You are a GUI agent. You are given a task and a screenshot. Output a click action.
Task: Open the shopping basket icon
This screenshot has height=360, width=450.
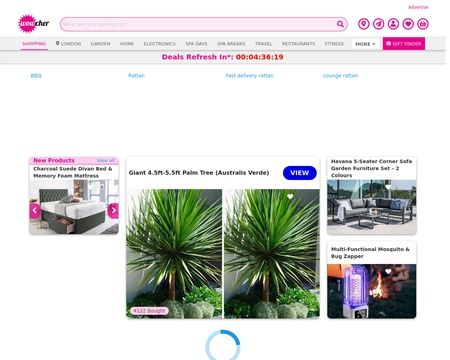pos(423,24)
